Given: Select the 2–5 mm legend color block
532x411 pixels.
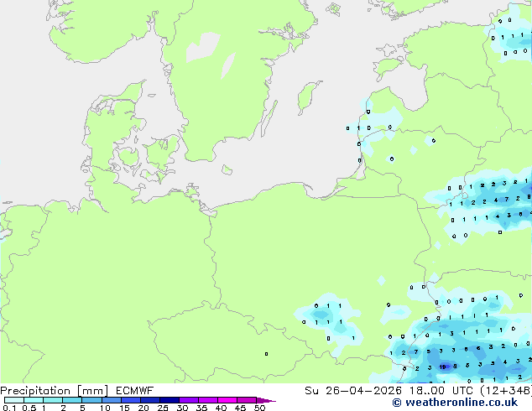Looking at the screenshot, I should click(72, 400).
